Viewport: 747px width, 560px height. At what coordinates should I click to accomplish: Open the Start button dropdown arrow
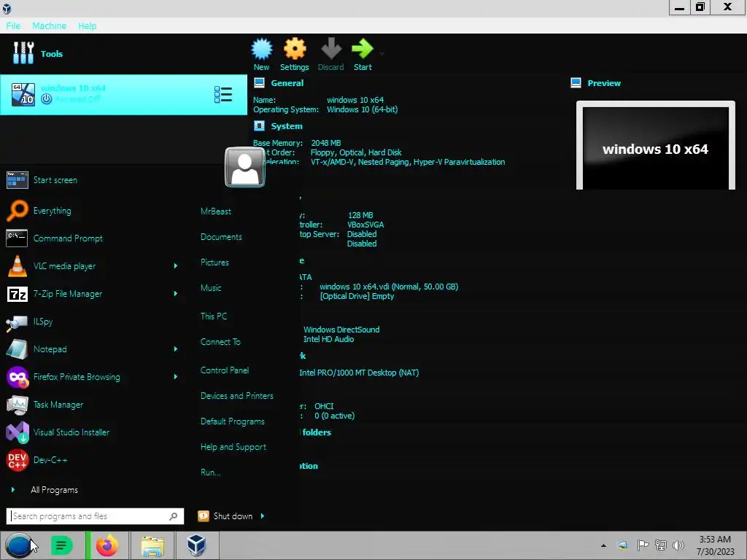pos(382,54)
